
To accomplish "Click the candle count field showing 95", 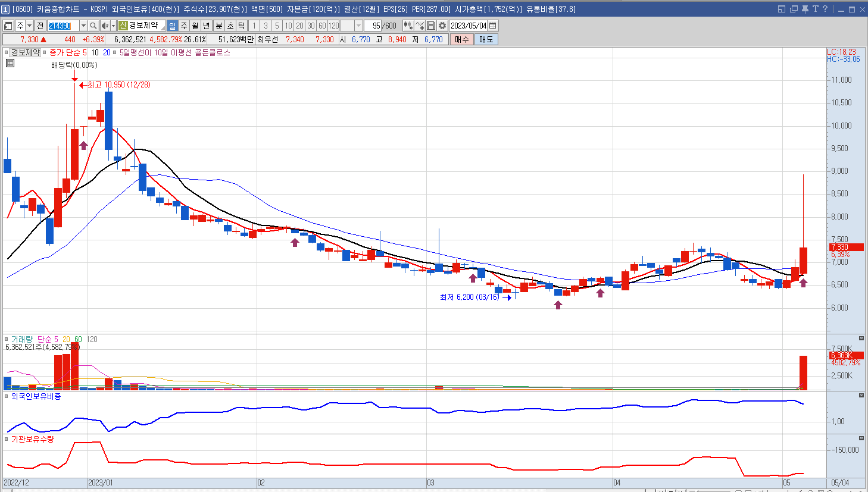I will click(x=373, y=26).
